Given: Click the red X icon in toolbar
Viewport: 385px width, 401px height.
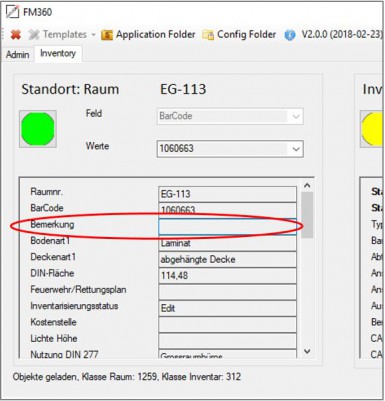Looking at the screenshot, I should point(15,34).
